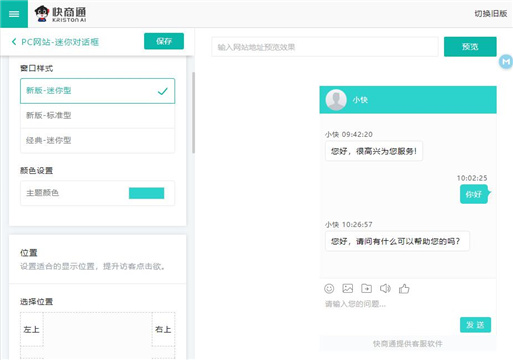513x360 pixels.
Task: Click the Kriston AI logo
Action: tap(60, 14)
